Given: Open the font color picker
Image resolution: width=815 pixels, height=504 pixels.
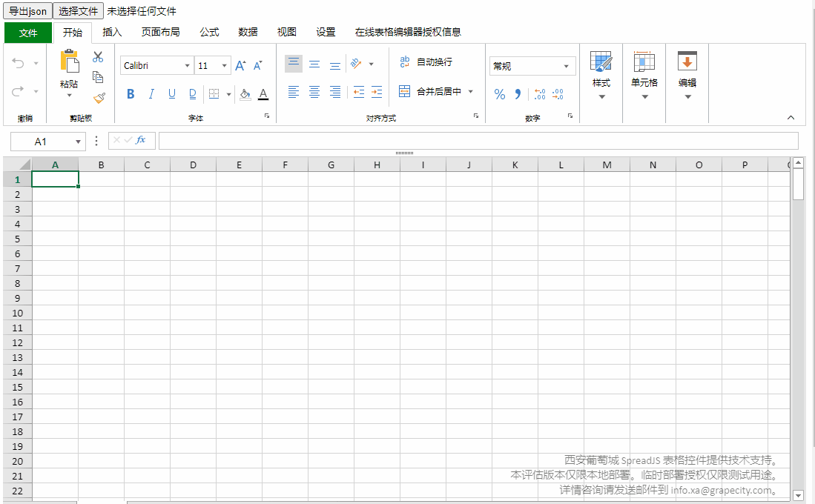Looking at the screenshot, I should coord(263,94).
